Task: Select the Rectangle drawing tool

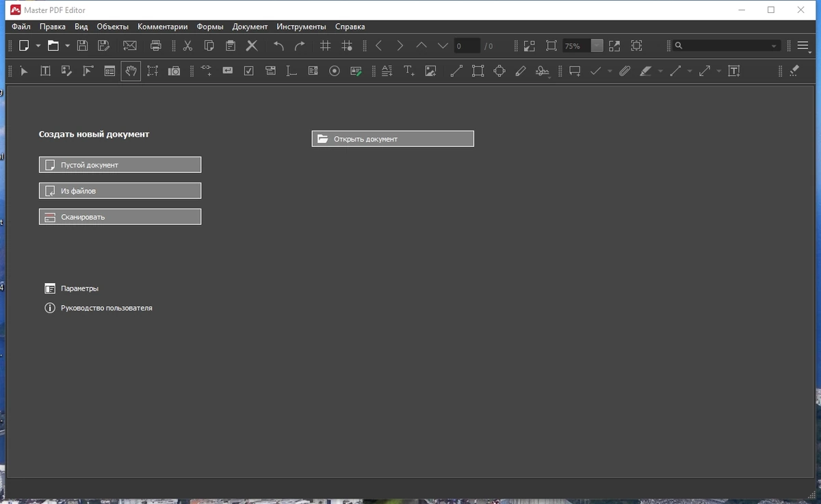Action: pos(478,70)
